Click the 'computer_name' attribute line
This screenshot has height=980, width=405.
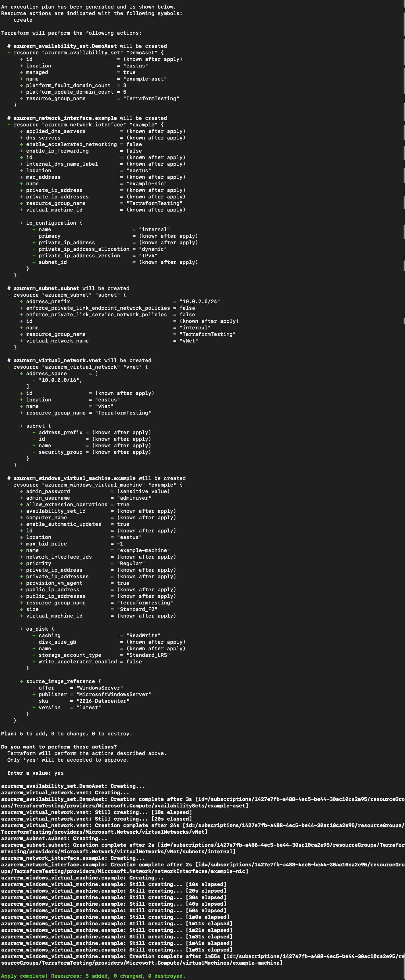pyautogui.click(x=98, y=517)
